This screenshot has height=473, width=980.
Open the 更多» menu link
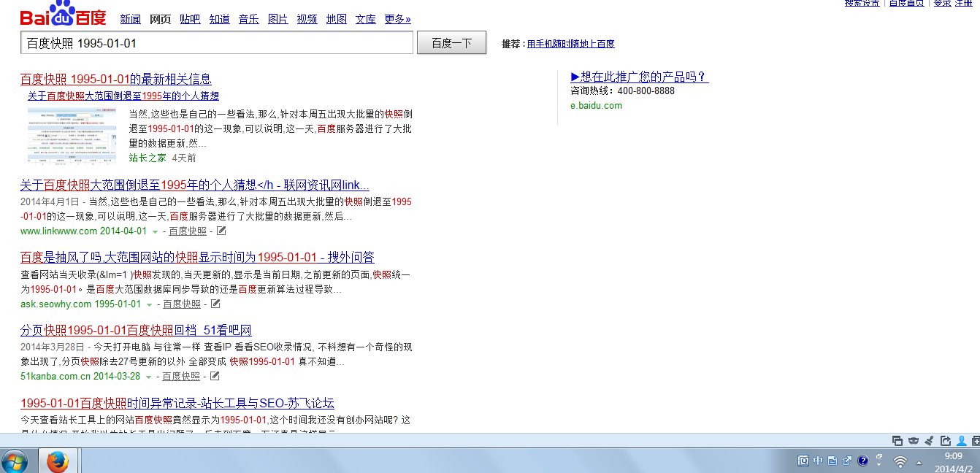click(397, 19)
